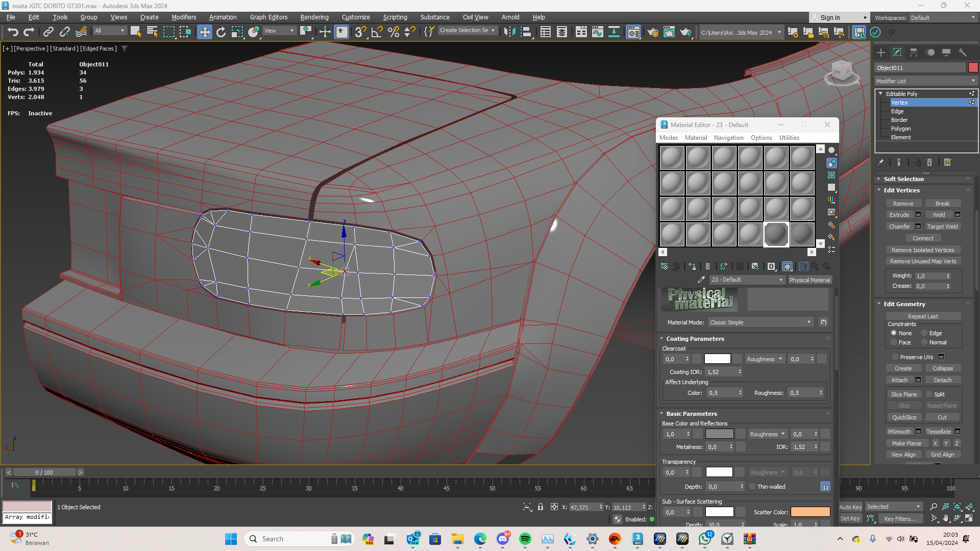The width and height of the screenshot is (980, 551).
Task: Open the Modifier List dropdown
Action: click(925, 81)
